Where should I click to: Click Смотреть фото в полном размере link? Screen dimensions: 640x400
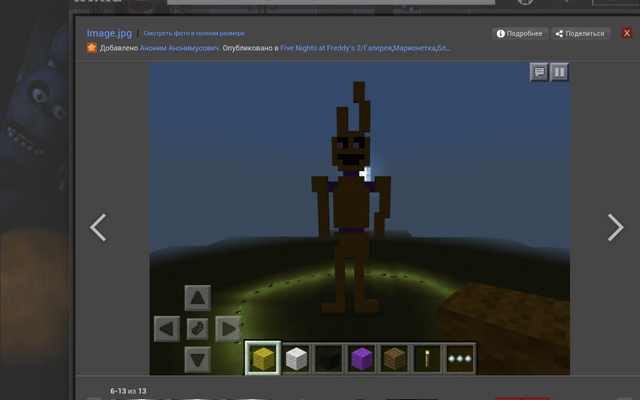[194, 33]
